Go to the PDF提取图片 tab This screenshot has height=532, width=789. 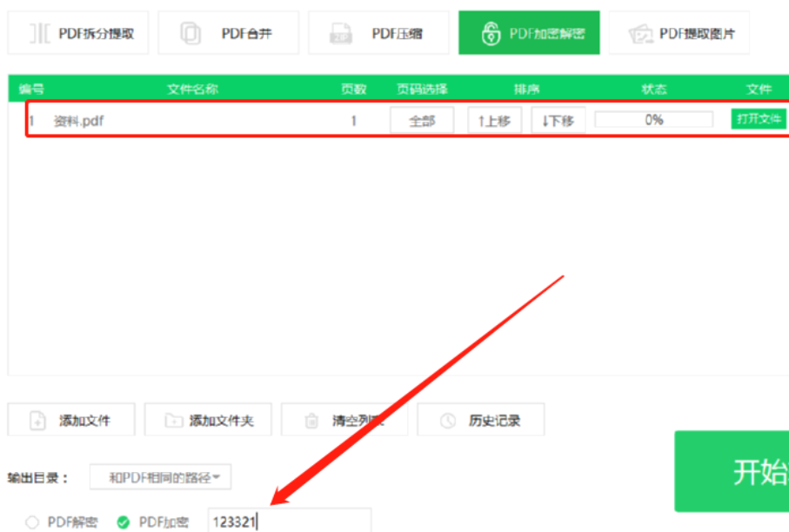pyautogui.click(x=679, y=33)
